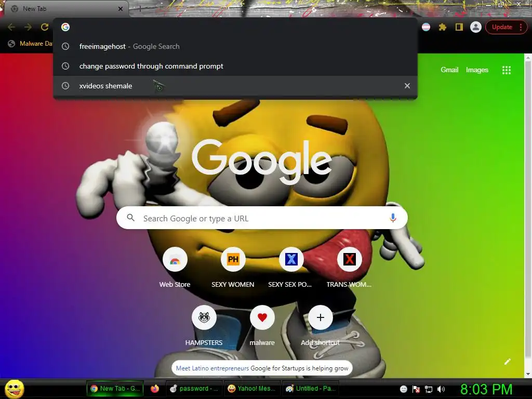Open the side panel icon in the toolbar
The height and width of the screenshot is (399, 532).
(x=459, y=27)
